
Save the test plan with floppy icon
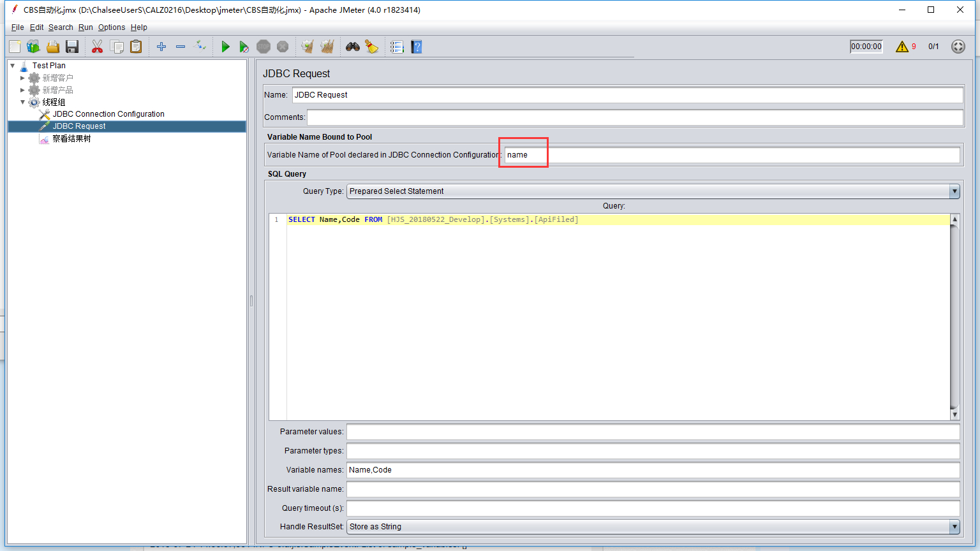coord(72,47)
